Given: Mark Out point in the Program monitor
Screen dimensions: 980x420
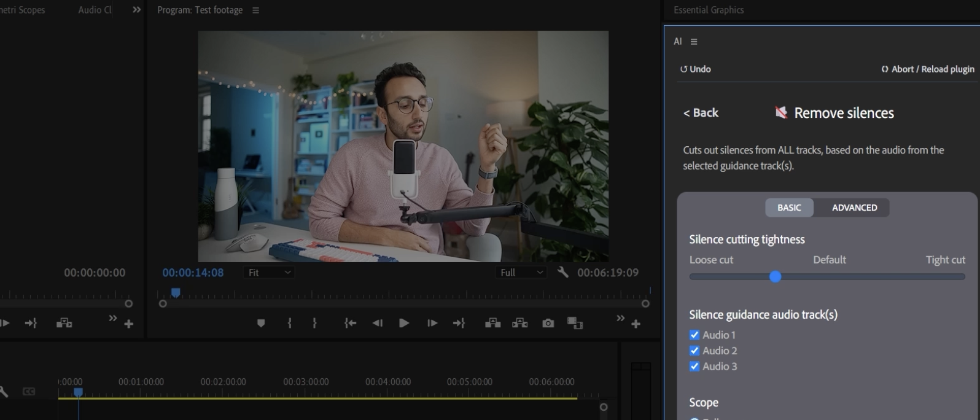Looking at the screenshot, I should (314, 323).
